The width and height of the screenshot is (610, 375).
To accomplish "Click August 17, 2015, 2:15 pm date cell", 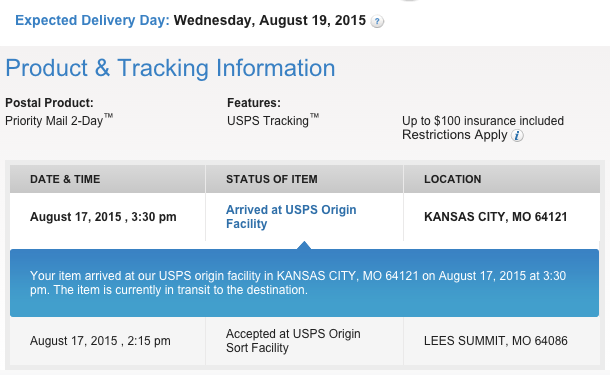I will [x=100, y=341].
